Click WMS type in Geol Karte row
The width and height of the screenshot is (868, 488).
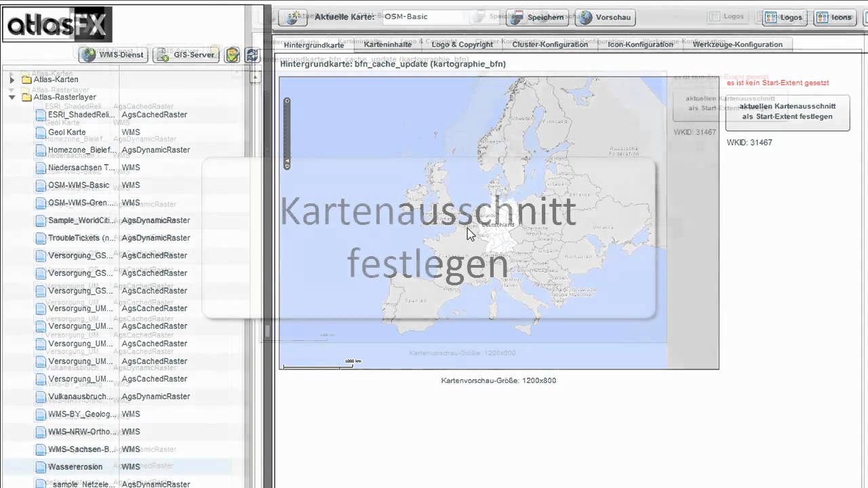[x=131, y=132]
